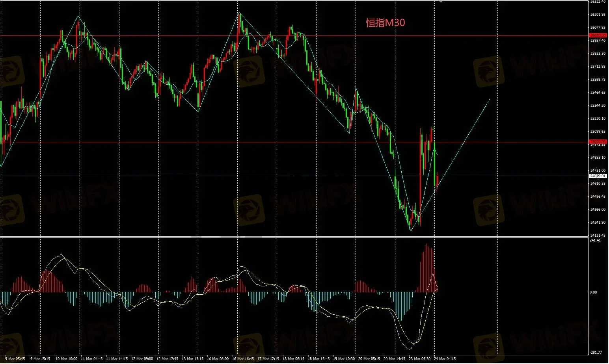Click the 12 Mar 09:00 time label

[142, 359]
